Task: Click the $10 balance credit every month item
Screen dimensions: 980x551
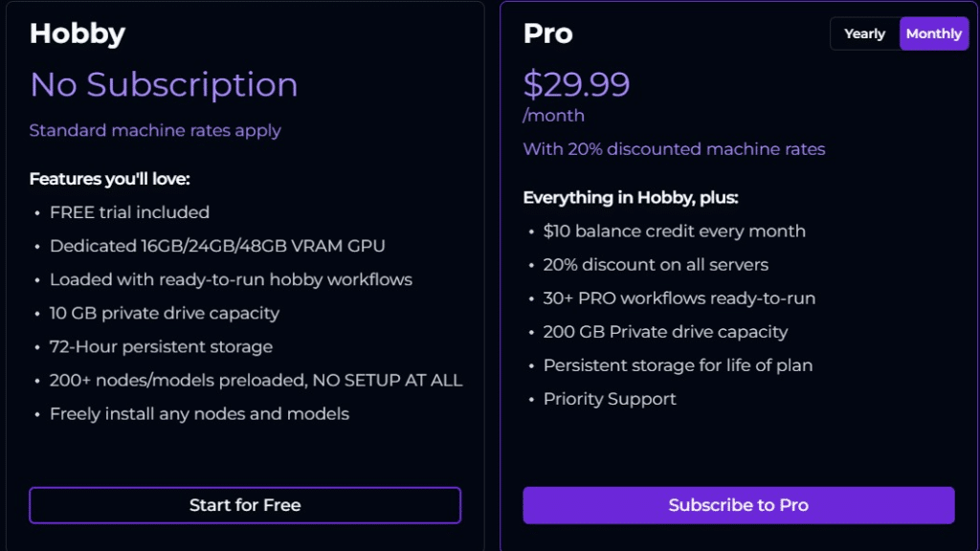Action: point(675,231)
